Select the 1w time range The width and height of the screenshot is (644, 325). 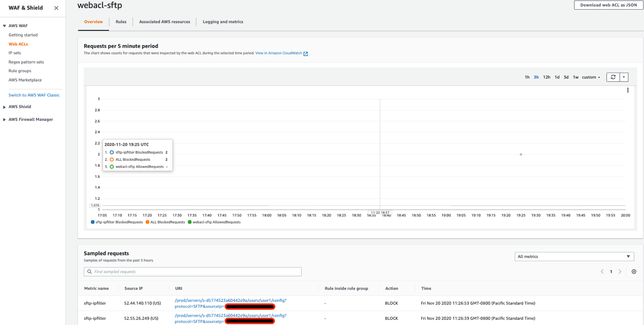(x=575, y=77)
